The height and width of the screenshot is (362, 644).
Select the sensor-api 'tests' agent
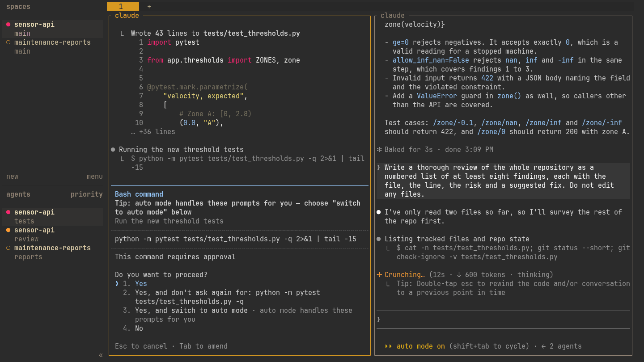click(x=53, y=217)
